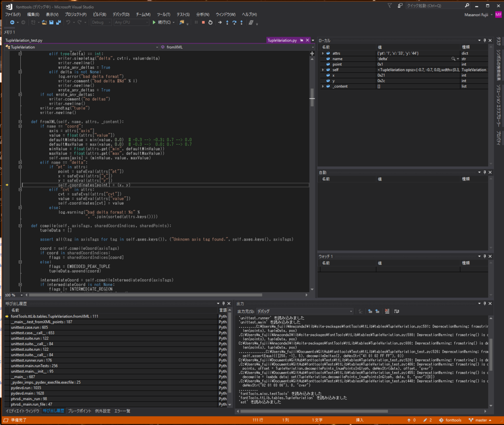Click the editor horizontal scrollbar
Screen dimensions: 504x425
pyautogui.click(x=146, y=295)
